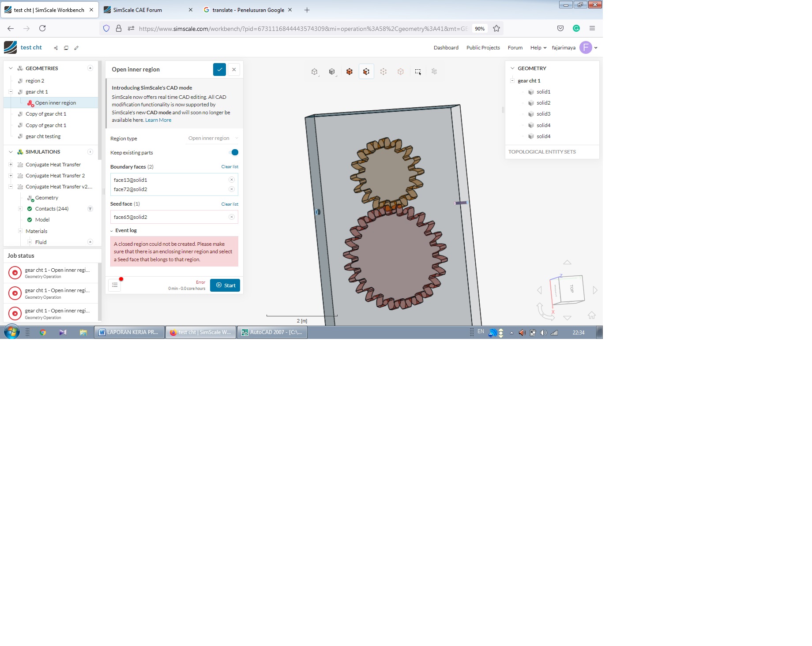
Task: Click the Start button
Action: pyautogui.click(x=225, y=285)
